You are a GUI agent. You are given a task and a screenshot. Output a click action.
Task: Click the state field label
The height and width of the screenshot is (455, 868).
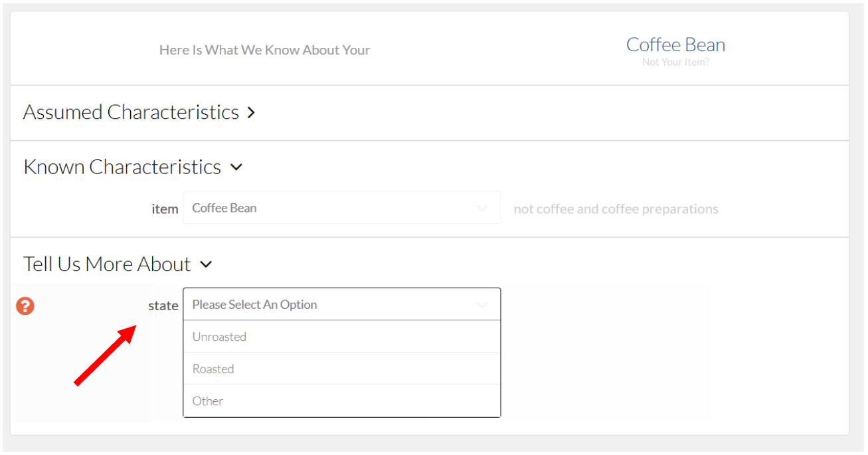coord(163,306)
